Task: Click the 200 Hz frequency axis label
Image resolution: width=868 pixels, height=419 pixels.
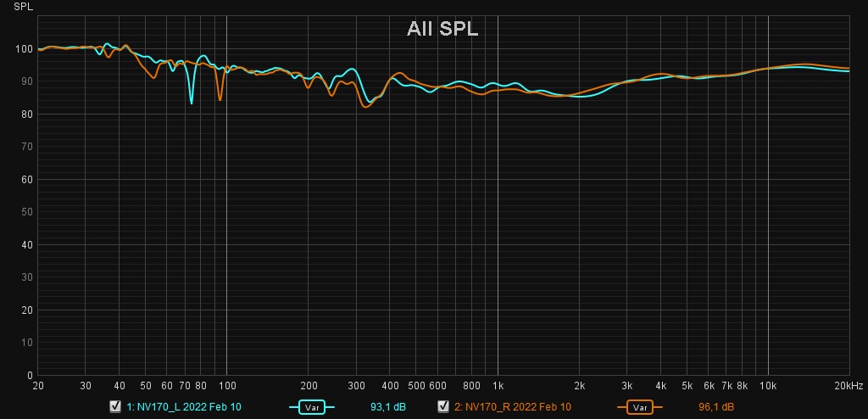Action: tap(308, 384)
